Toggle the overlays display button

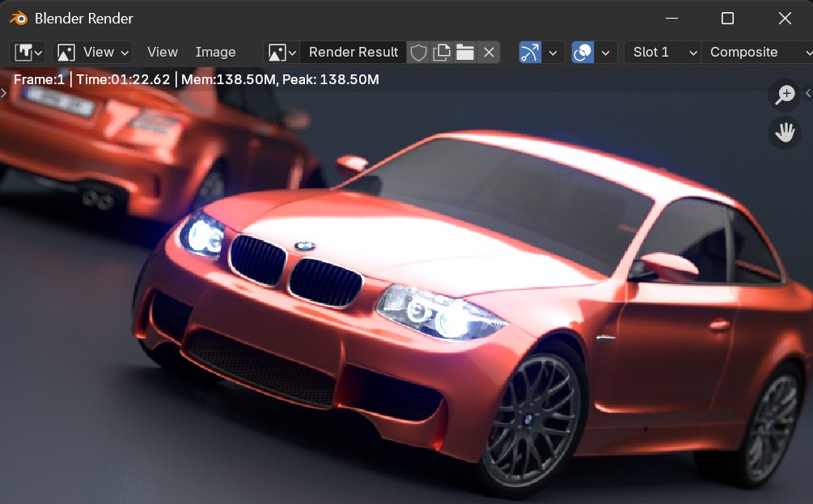coord(582,53)
